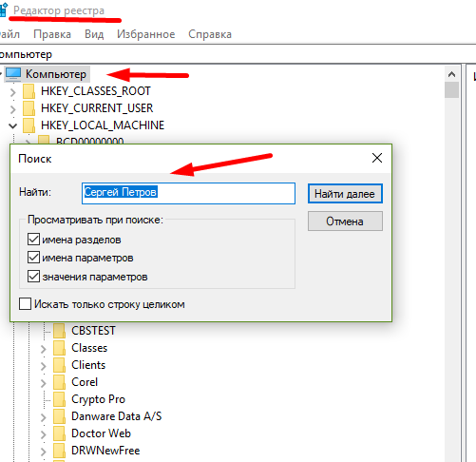
Task: Click the tree vertical scrollbar thumb
Action: 451,89
